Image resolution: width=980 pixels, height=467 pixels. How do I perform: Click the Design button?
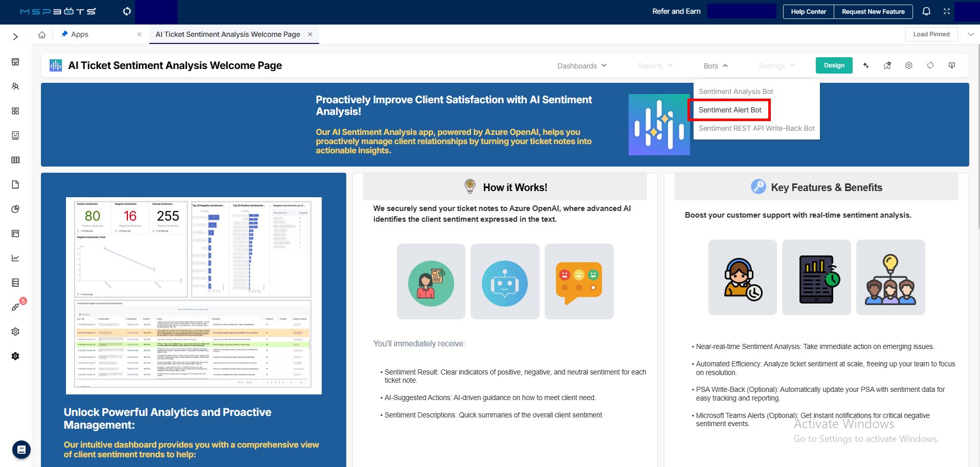pyautogui.click(x=834, y=65)
